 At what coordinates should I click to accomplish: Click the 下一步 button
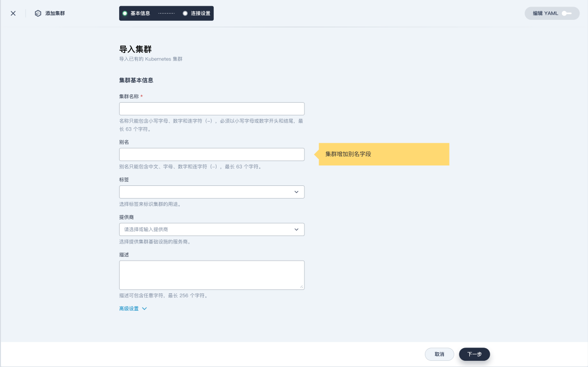point(474,354)
